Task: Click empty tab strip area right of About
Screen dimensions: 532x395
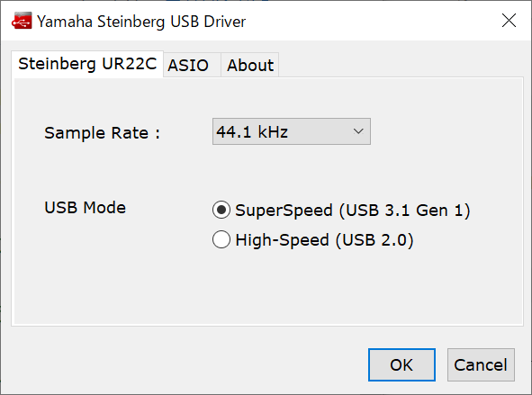Action: click(401, 65)
